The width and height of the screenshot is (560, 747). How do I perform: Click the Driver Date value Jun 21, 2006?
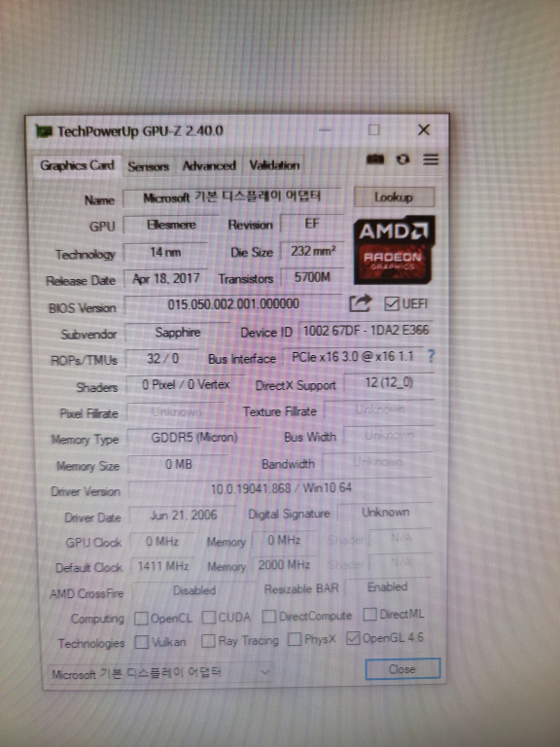[184, 515]
